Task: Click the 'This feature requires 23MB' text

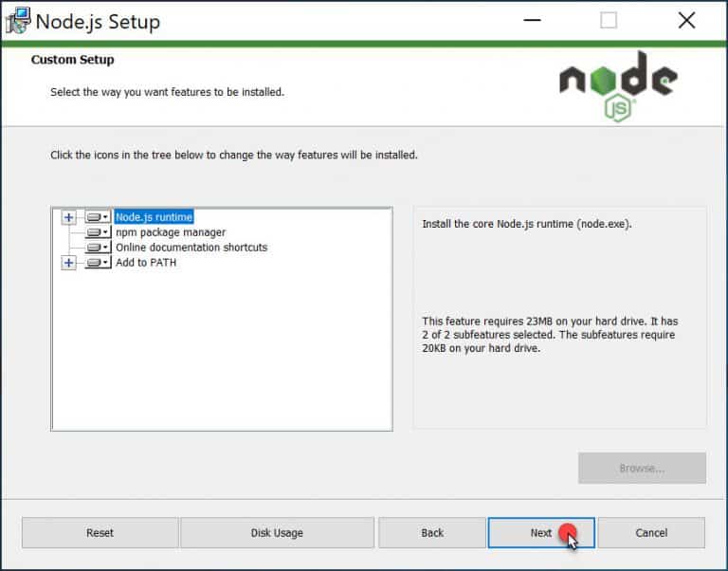Action: pyautogui.click(x=550, y=335)
